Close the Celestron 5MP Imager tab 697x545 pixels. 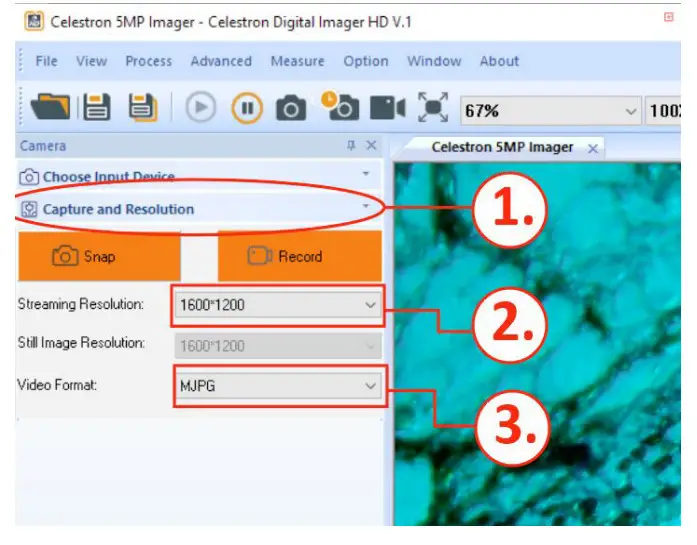click(593, 149)
